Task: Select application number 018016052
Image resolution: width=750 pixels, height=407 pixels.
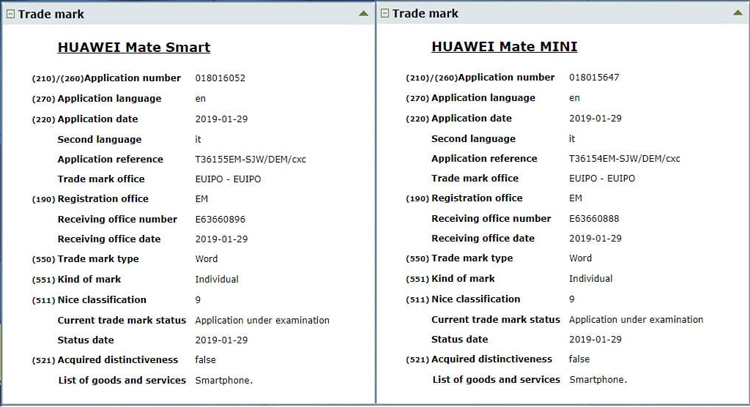Action: (x=220, y=78)
